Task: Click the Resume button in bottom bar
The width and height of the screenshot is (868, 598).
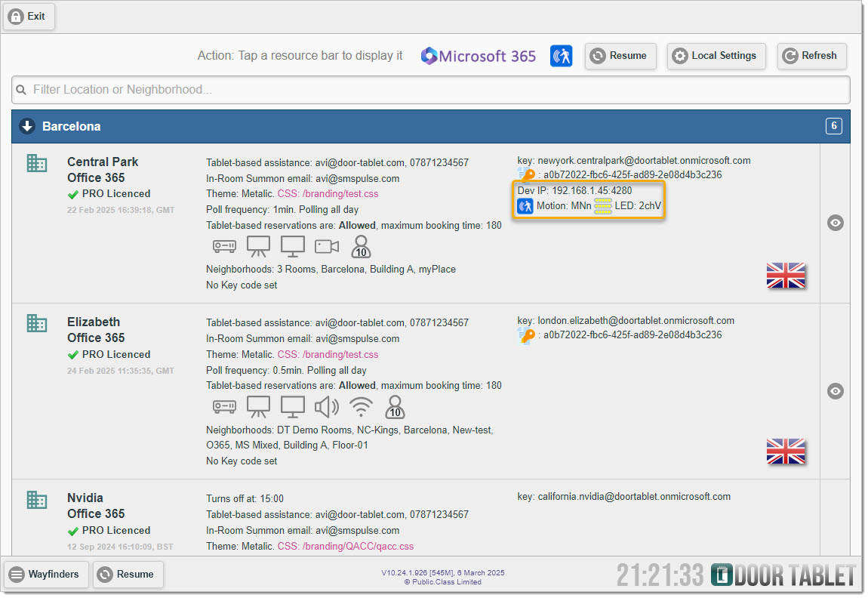Action: (x=128, y=575)
